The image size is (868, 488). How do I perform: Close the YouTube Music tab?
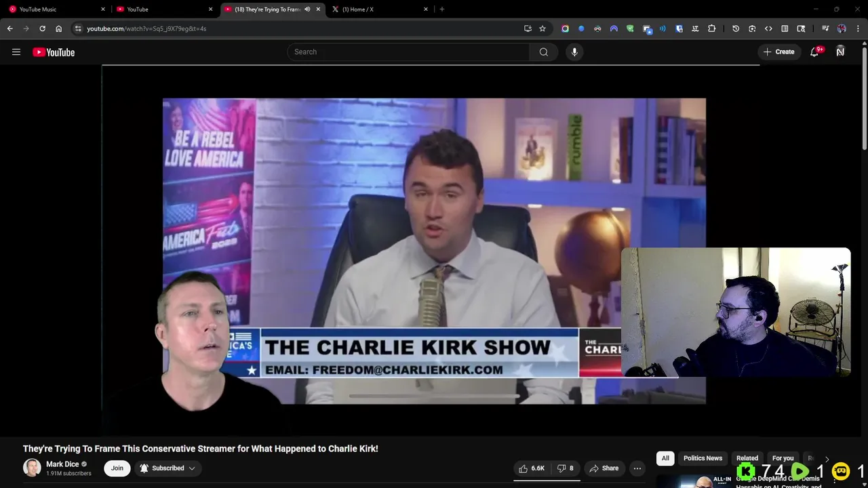point(103,9)
